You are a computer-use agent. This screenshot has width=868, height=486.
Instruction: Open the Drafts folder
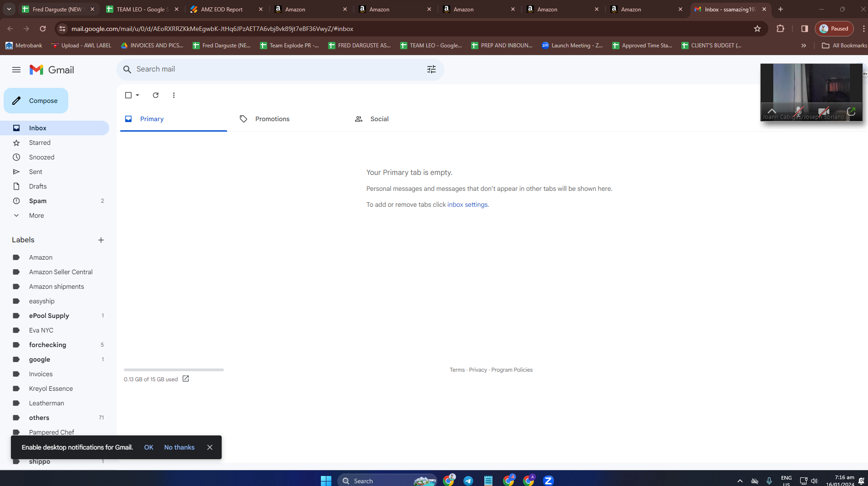pos(55,186)
